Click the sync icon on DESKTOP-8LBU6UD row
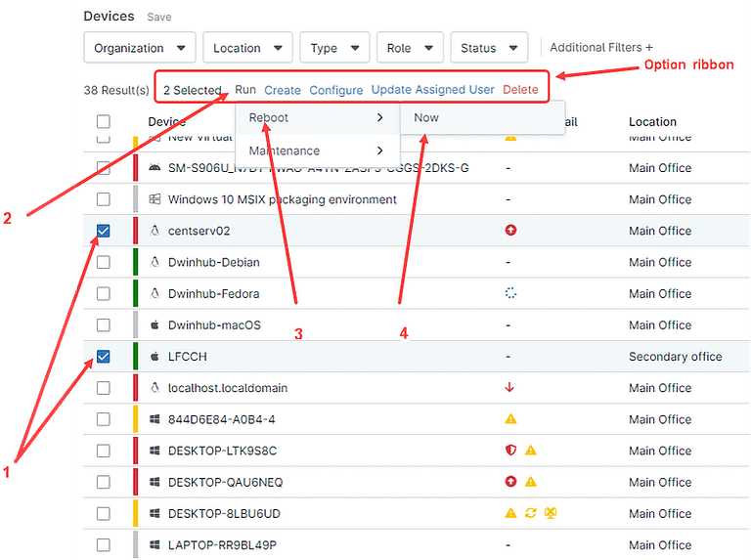This screenshot has height=560, width=751. 531,513
